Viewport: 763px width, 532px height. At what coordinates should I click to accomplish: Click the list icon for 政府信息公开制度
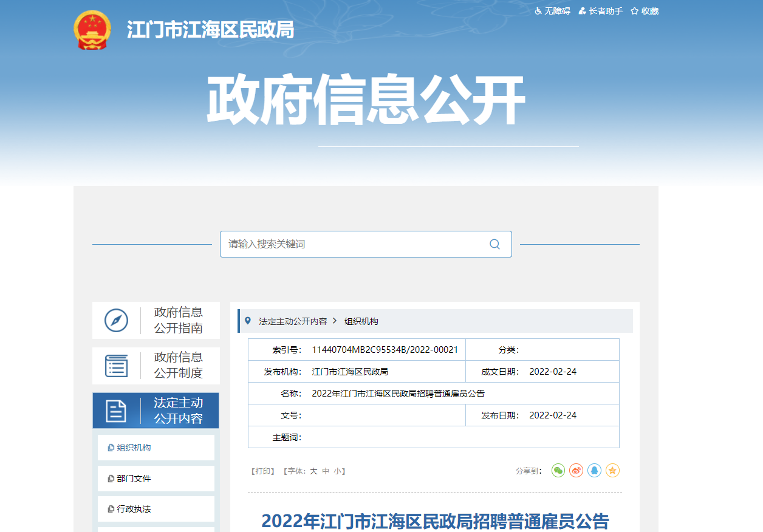point(116,366)
